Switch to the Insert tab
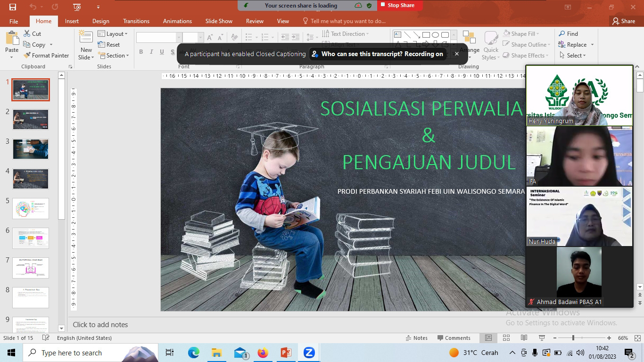The width and height of the screenshot is (644, 362). coord(72,21)
